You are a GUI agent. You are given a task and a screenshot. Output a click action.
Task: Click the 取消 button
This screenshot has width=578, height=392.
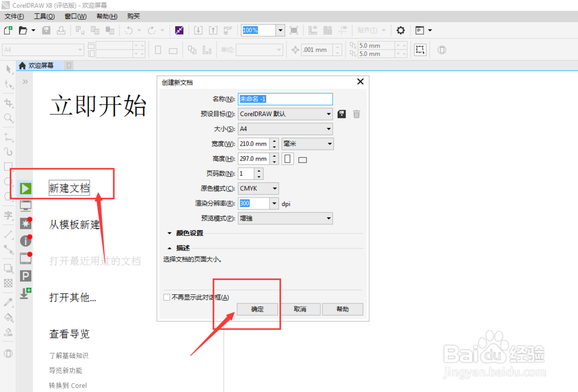coord(301,309)
